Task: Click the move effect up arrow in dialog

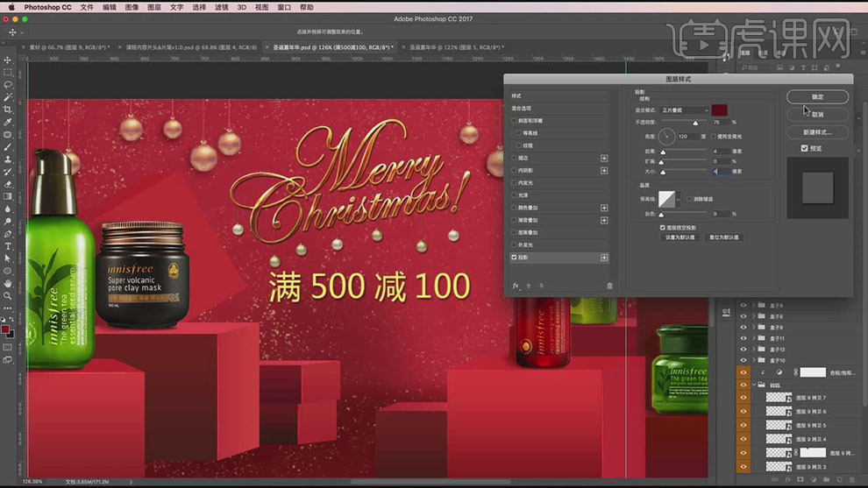Action: point(529,286)
